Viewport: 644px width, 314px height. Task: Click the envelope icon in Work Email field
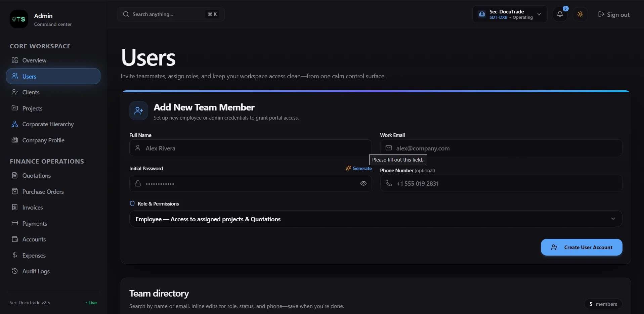tap(388, 148)
